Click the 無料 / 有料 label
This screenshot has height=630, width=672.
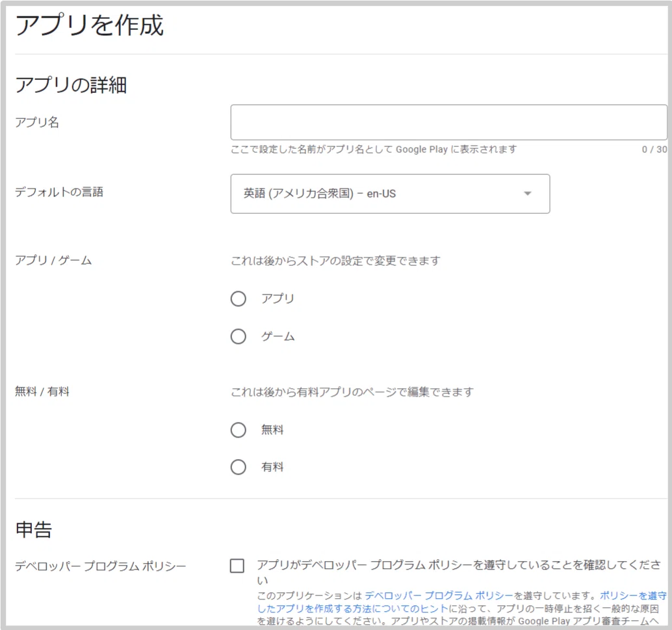[x=42, y=391]
